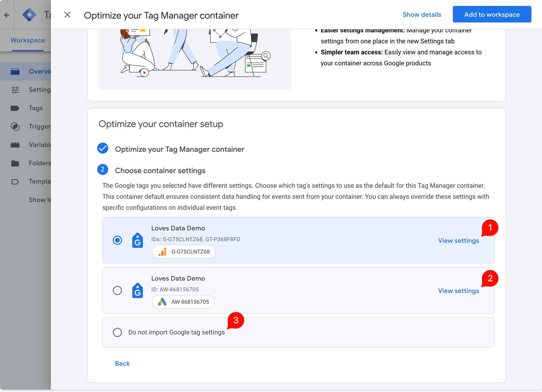Click the team illustration image
This screenshot has width=542, height=392.
coord(195,59)
